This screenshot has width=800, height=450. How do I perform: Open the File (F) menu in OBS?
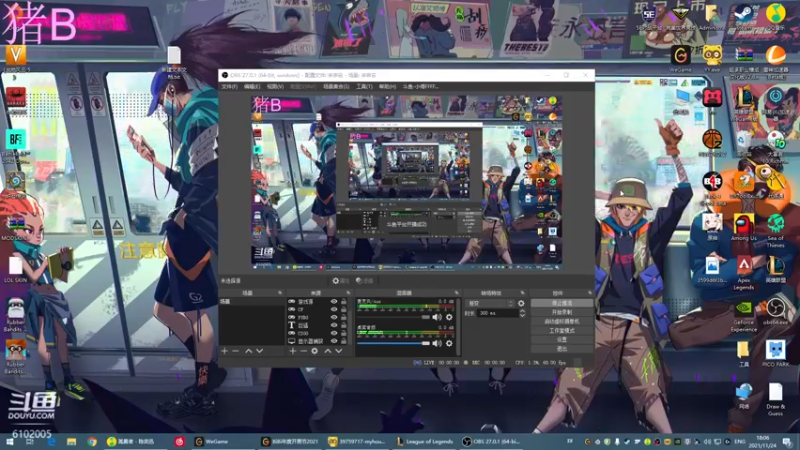[x=229, y=87]
